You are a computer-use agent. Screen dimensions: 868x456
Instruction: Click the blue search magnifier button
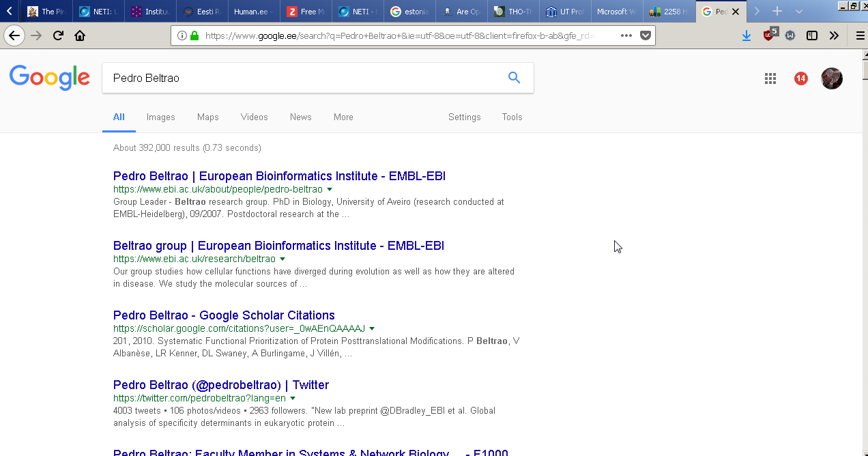[514, 78]
